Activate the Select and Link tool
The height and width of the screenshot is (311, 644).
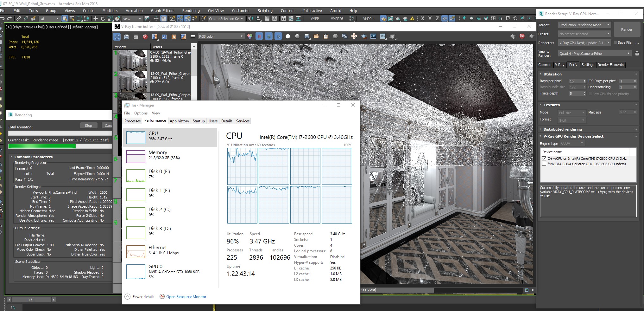(x=19, y=19)
